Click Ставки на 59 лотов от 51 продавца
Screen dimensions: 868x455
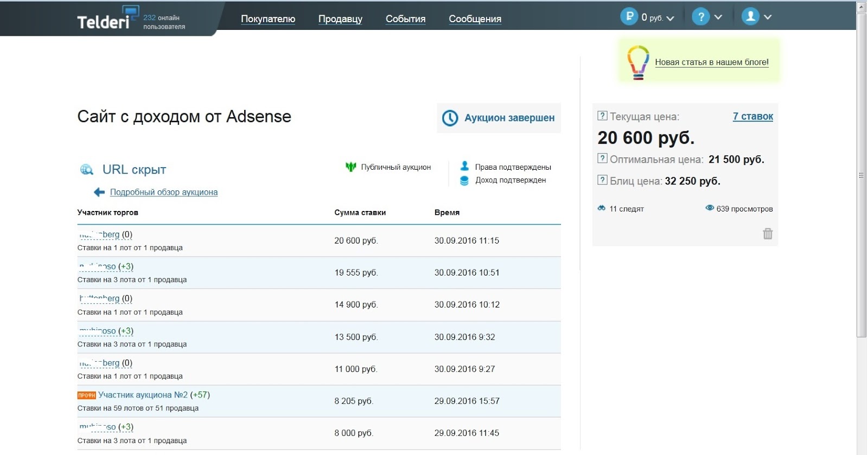click(x=138, y=408)
